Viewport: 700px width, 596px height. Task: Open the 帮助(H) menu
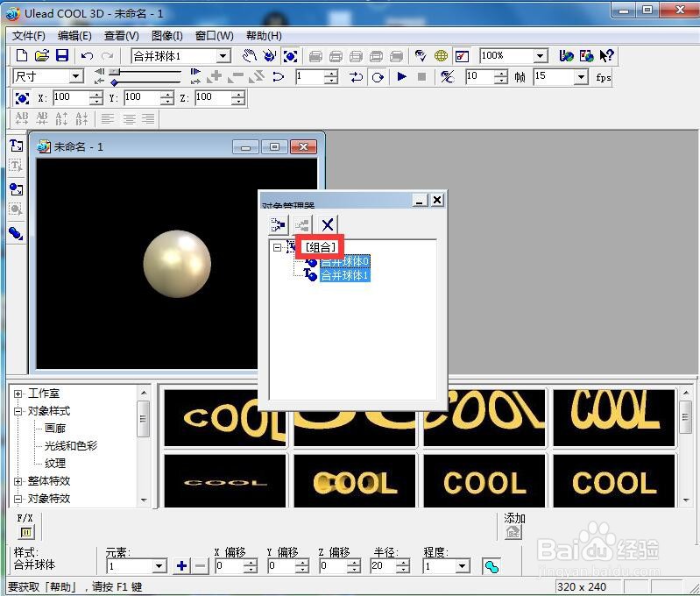264,36
